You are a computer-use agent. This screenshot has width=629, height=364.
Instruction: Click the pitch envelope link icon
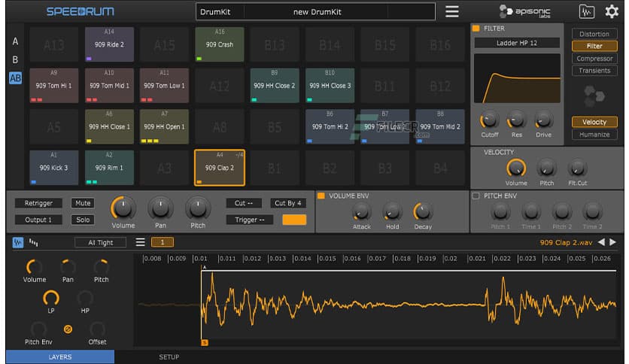click(68, 329)
